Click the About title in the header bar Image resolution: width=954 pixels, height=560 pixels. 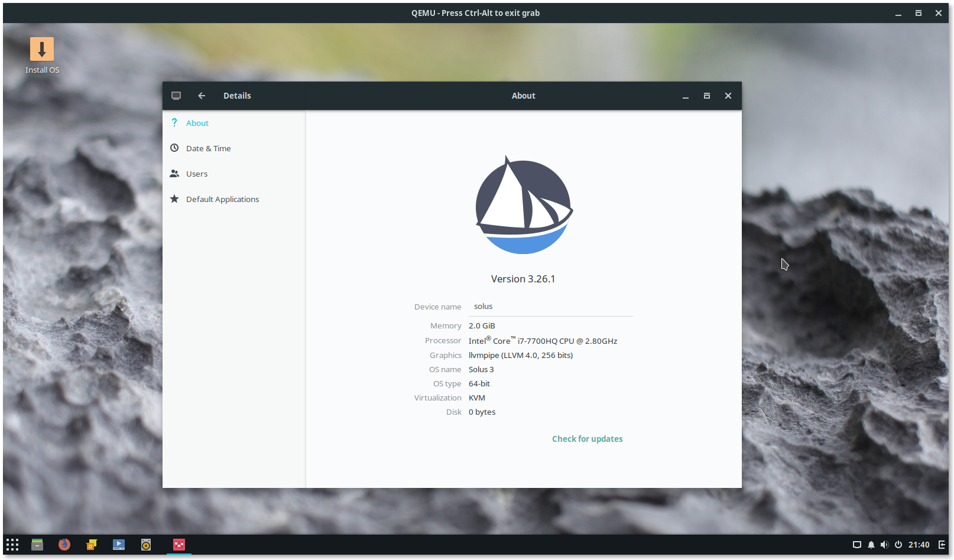524,96
